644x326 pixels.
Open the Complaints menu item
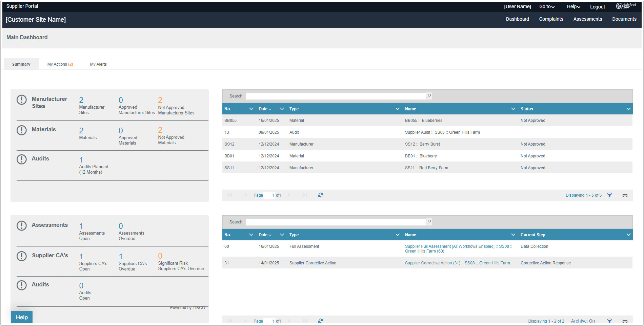click(x=551, y=19)
